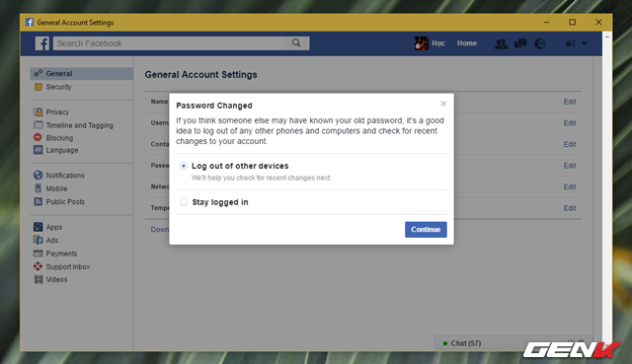Click the Notifications globe icon in the sidebar
Image resolution: width=632 pixels, height=364 pixels.
(38, 176)
